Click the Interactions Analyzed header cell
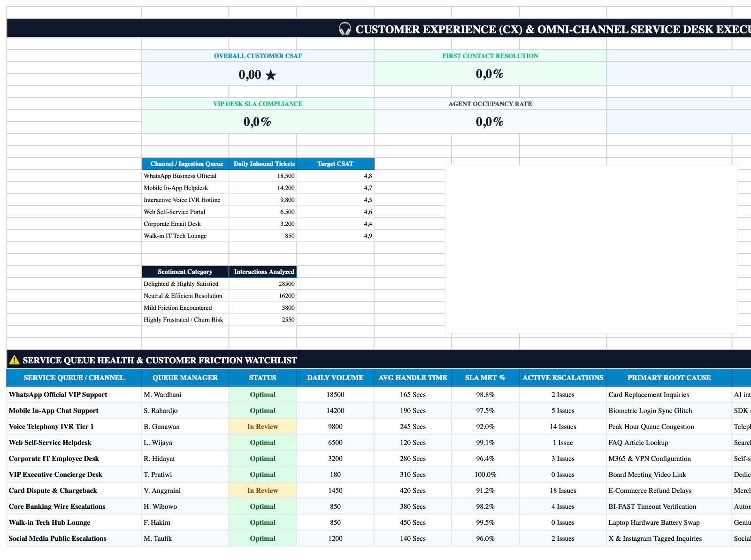The height and width of the screenshot is (560, 751). 263,272
